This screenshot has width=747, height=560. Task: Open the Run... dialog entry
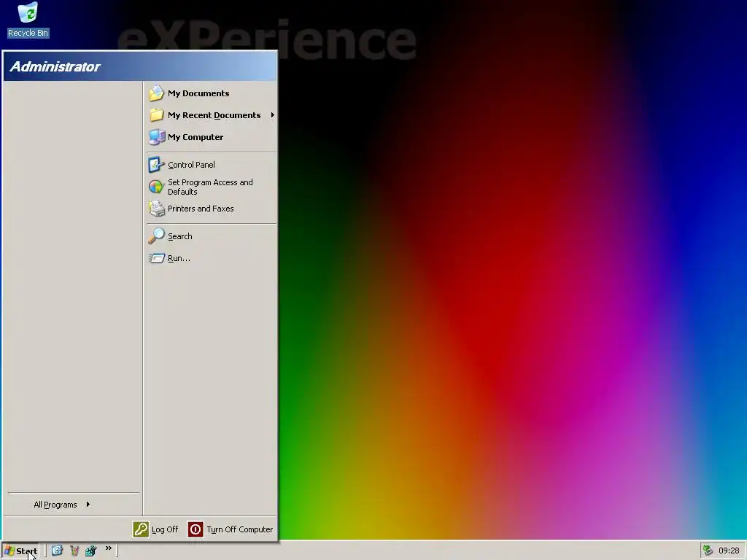pos(212,258)
